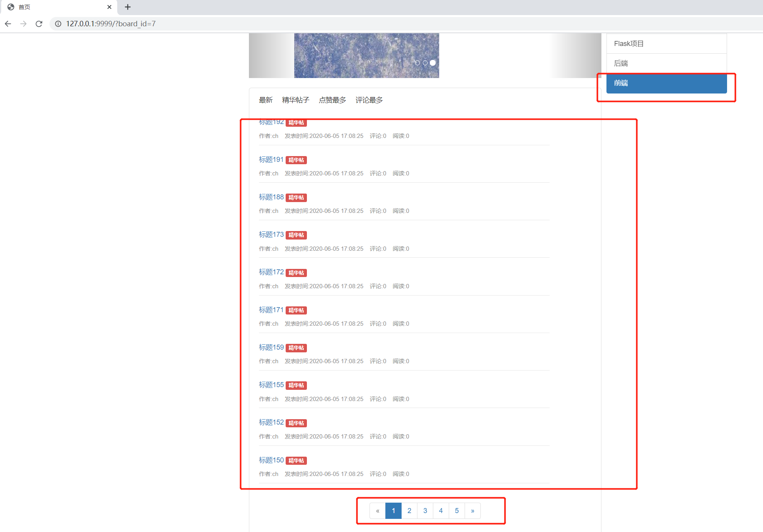The image size is (763, 532).
Task: Click 精华帖 badge beside 标题173
Action: tap(296, 235)
